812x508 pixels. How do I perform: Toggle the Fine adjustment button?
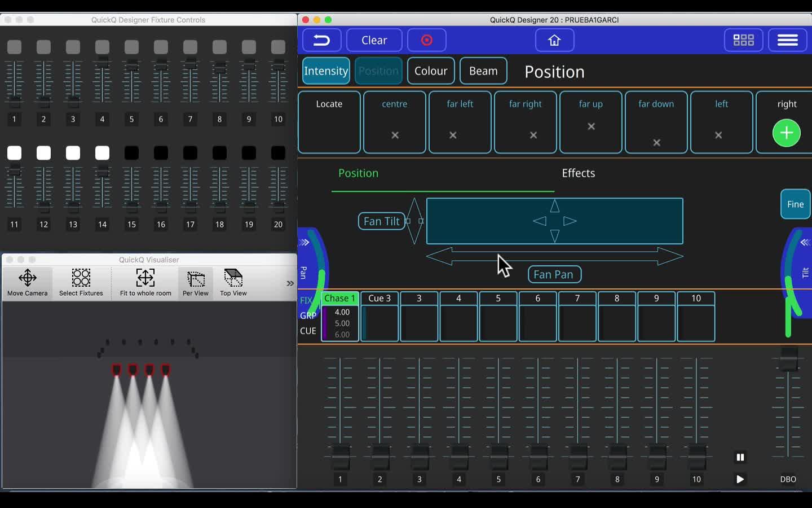click(795, 204)
